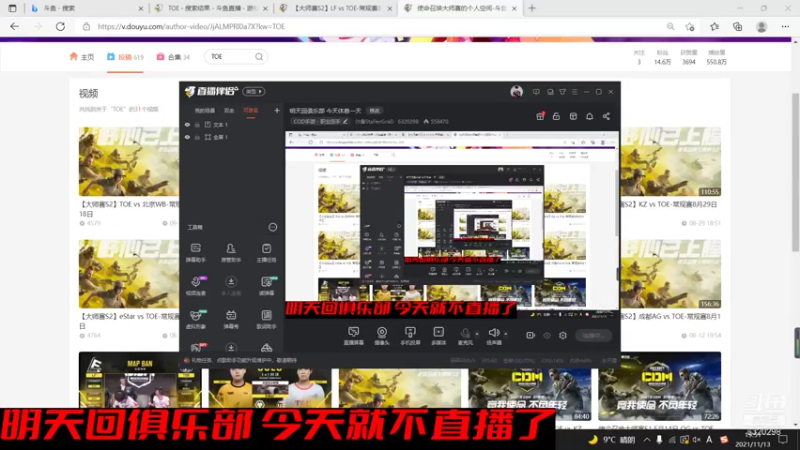The image size is (800, 450).
Task: Click the skin shirt icon in title bar
Action: click(x=562, y=92)
